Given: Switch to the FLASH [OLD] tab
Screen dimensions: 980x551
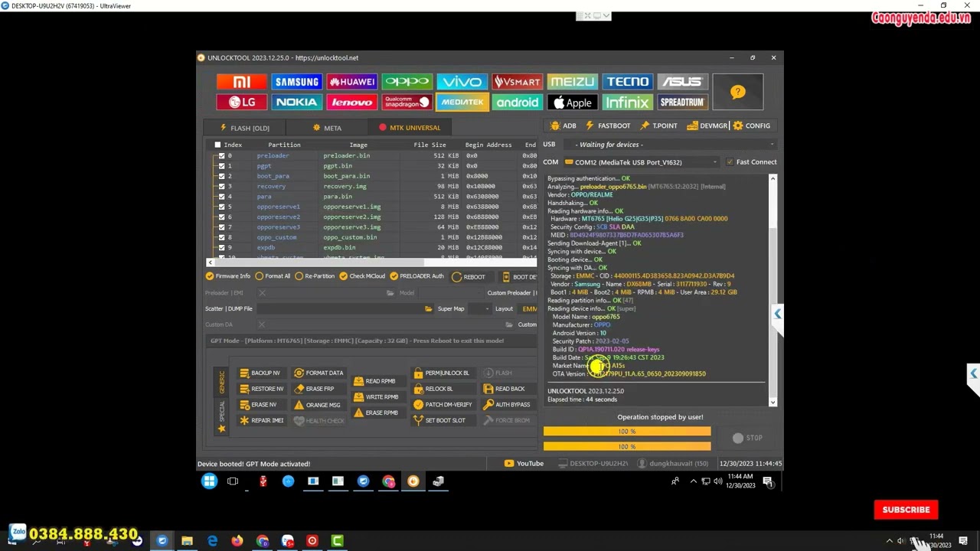Looking at the screenshot, I should click(244, 128).
